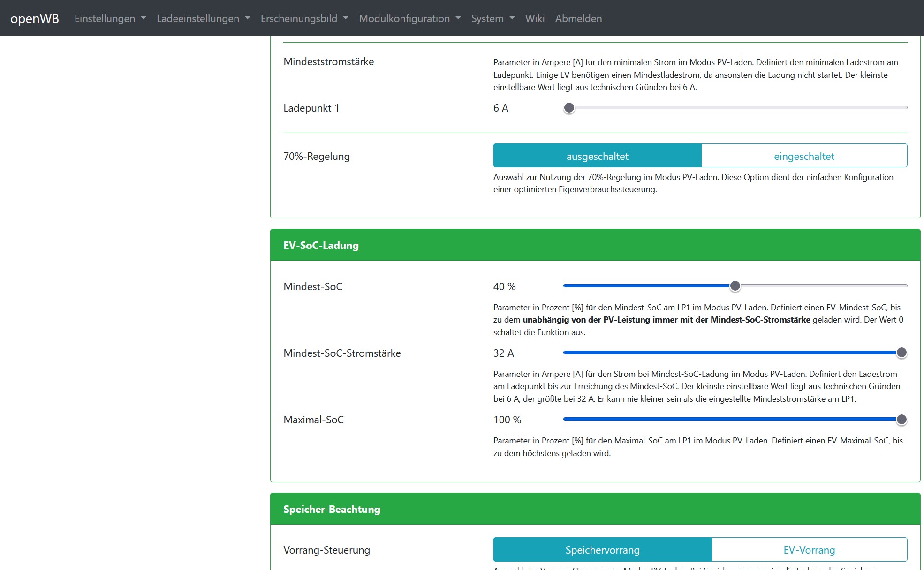Expand the Ladeeinstellungen dropdown menu
Viewport: 924px width, 570px height.
click(x=203, y=18)
